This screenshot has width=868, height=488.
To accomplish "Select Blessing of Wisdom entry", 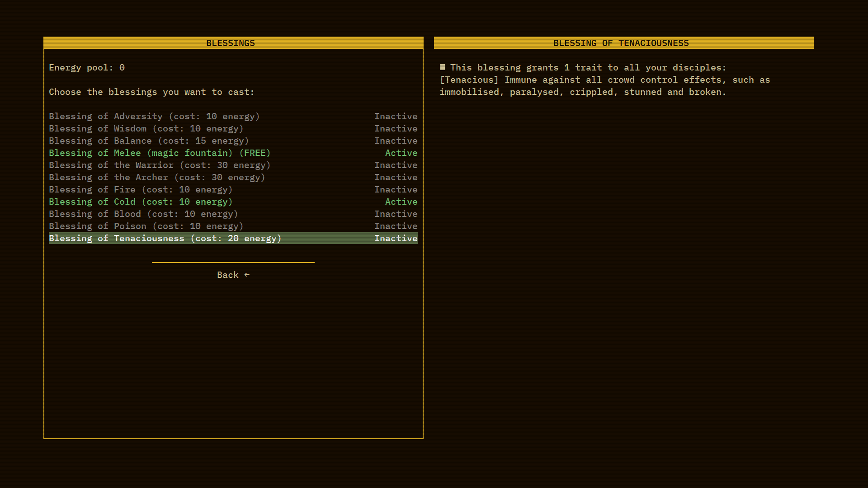I will 146,129.
